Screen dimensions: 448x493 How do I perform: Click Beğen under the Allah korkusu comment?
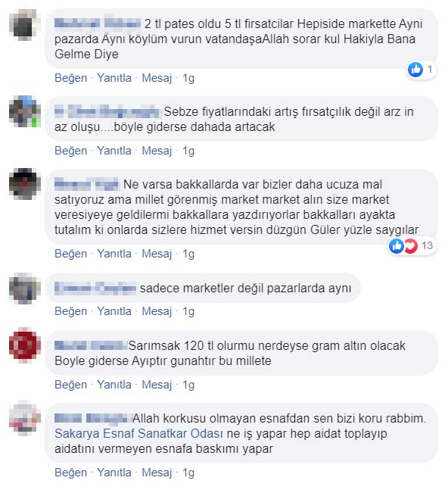[70, 473]
